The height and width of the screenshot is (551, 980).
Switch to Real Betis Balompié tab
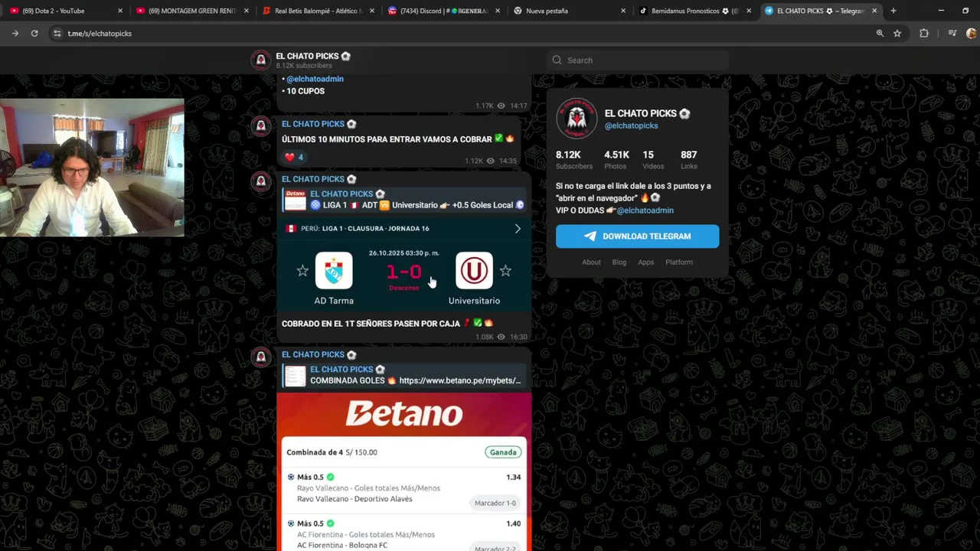pos(317,11)
